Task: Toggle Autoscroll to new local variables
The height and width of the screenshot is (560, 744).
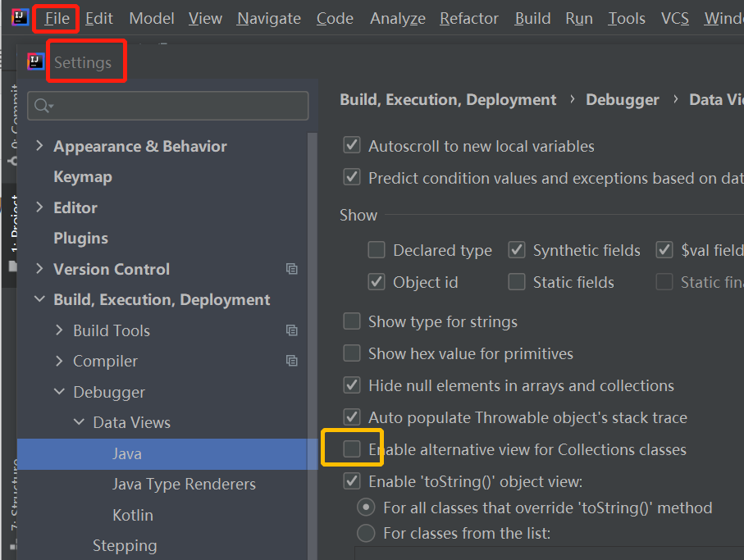Action: (x=352, y=146)
